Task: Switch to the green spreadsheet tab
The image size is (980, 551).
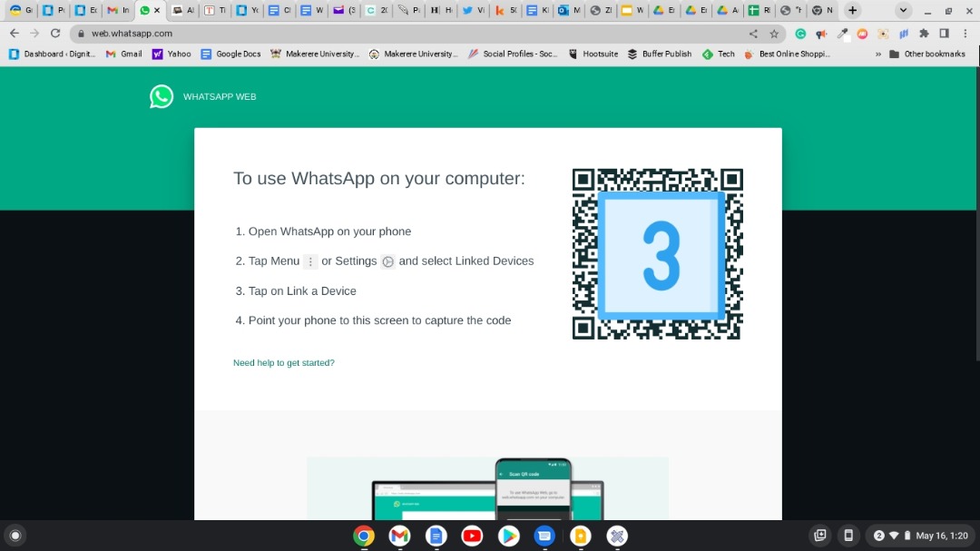Action: coord(760,10)
